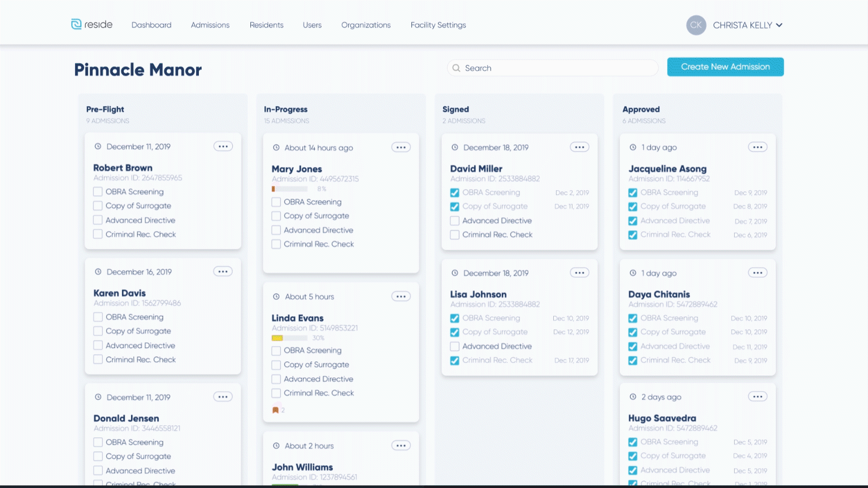Click the bookmark flag on Linda Evans card

[x=275, y=410]
